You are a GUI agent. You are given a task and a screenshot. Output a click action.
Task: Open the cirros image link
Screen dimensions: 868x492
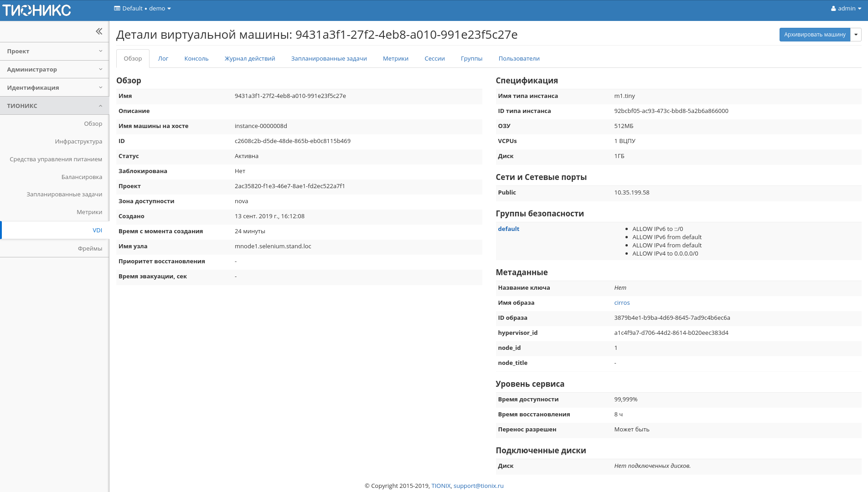point(622,302)
